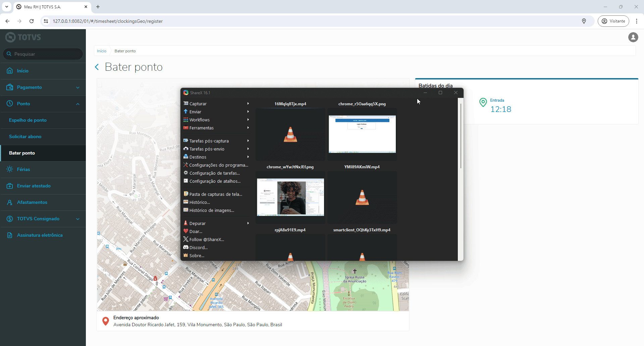Click the browser location pin icon
This screenshot has width=644, height=346.
click(x=584, y=21)
